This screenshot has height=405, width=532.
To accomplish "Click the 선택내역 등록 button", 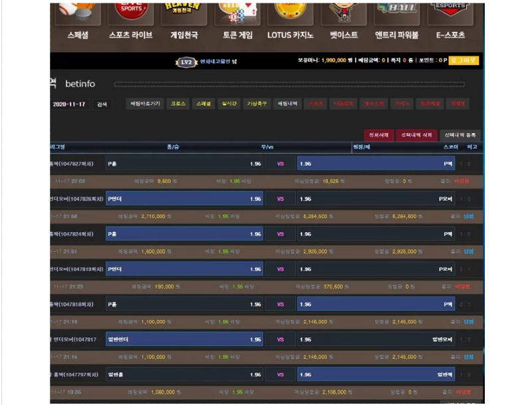I will point(461,134).
